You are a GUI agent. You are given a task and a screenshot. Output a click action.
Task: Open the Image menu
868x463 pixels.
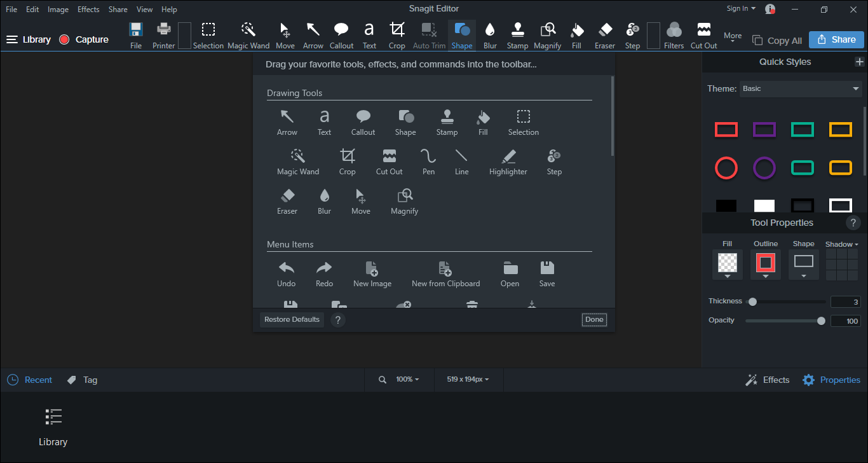pos(58,10)
